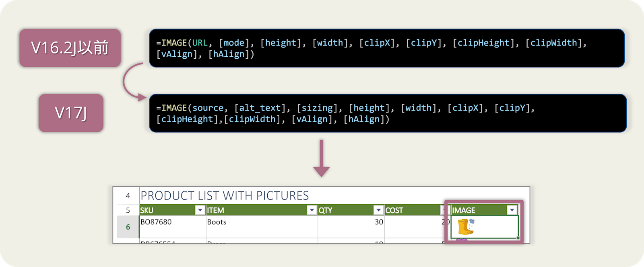Select row header 4
This screenshot has height=267, width=644.
(x=128, y=196)
